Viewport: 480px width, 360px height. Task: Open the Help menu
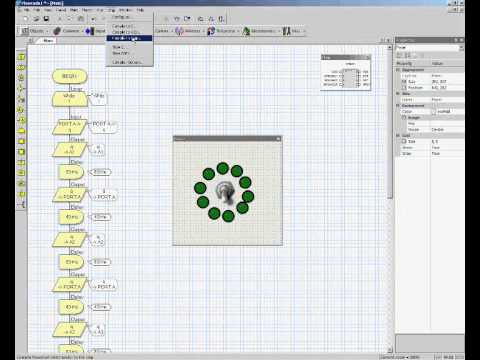click(x=140, y=10)
